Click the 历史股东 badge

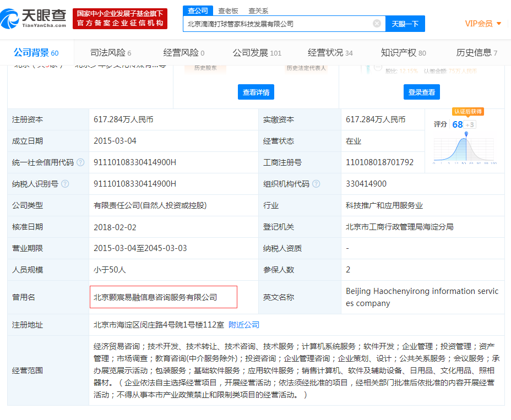pyautogui.click(x=206, y=68)
